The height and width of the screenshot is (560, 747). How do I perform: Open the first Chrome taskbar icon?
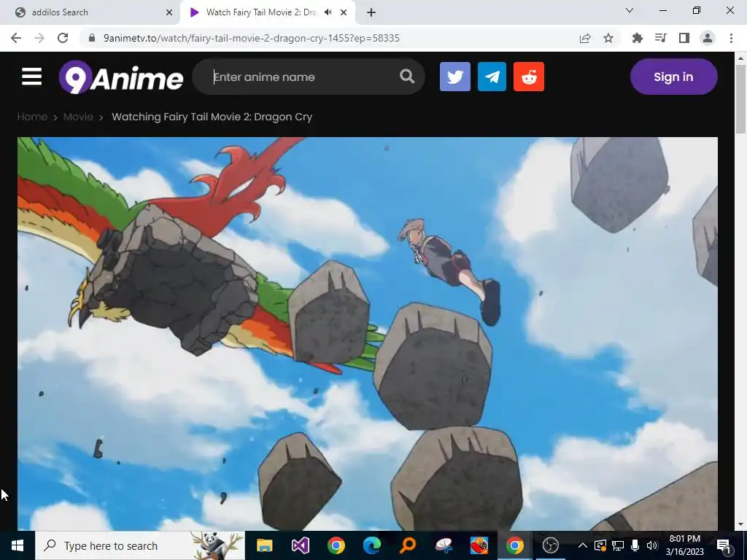[x=336, y=545]
